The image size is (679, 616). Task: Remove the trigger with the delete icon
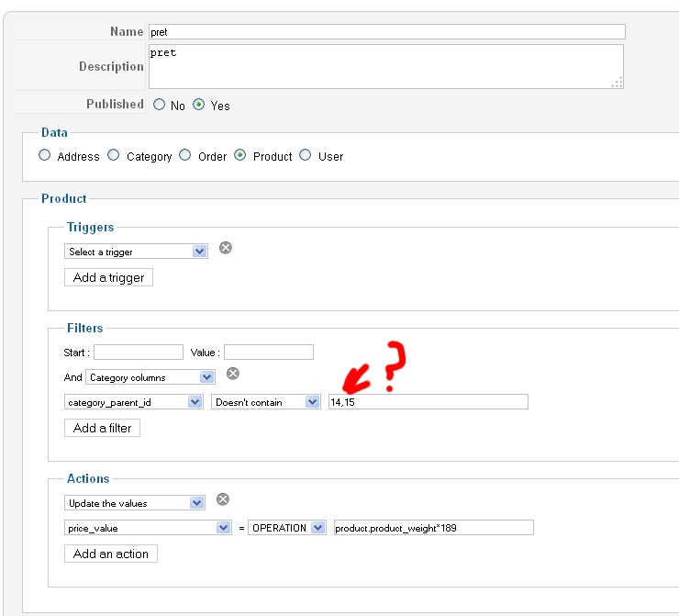[226, 248]
